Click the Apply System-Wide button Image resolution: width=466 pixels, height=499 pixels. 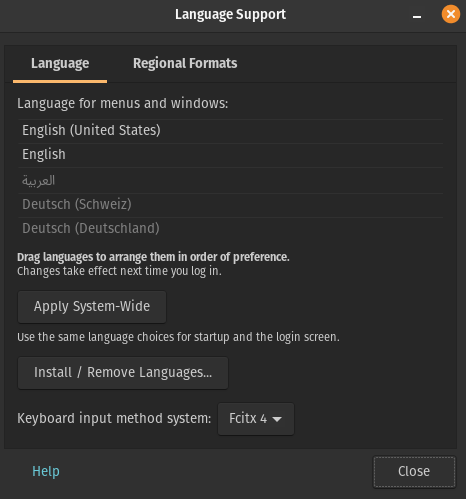tap(92, 307)
